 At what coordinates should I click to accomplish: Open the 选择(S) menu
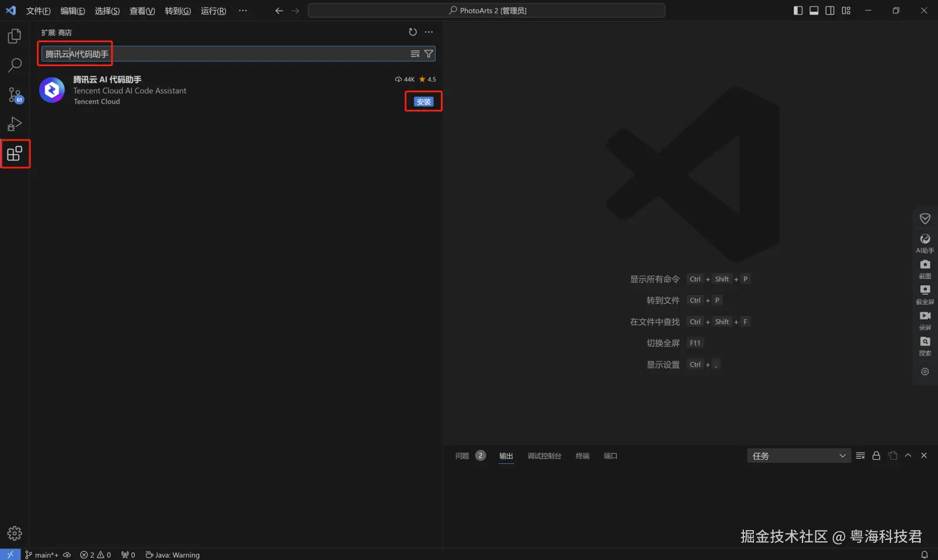pos(107,11)
